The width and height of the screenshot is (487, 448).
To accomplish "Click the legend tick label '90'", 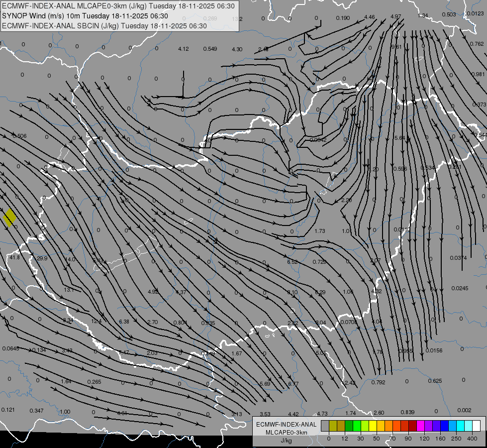I will (x=408, y=439).
